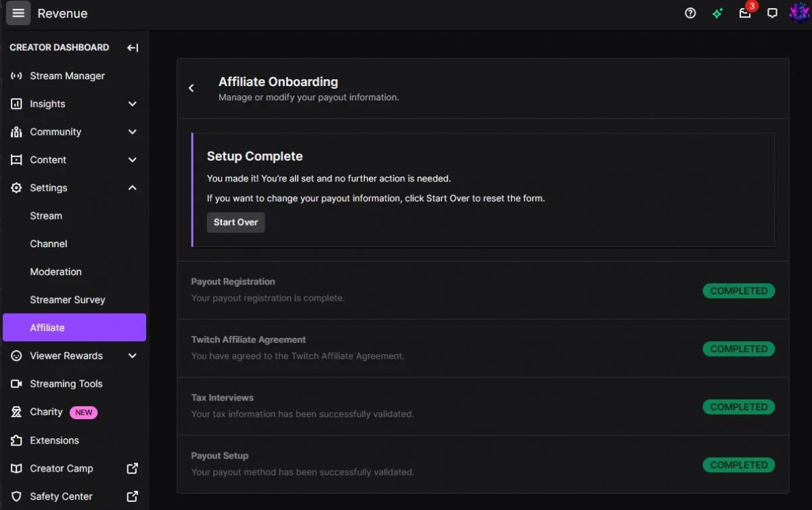This screenshot has height=510, width=812.
Task: Collapse the Creator Dashboard sidebar arrow
Action: 133,47
